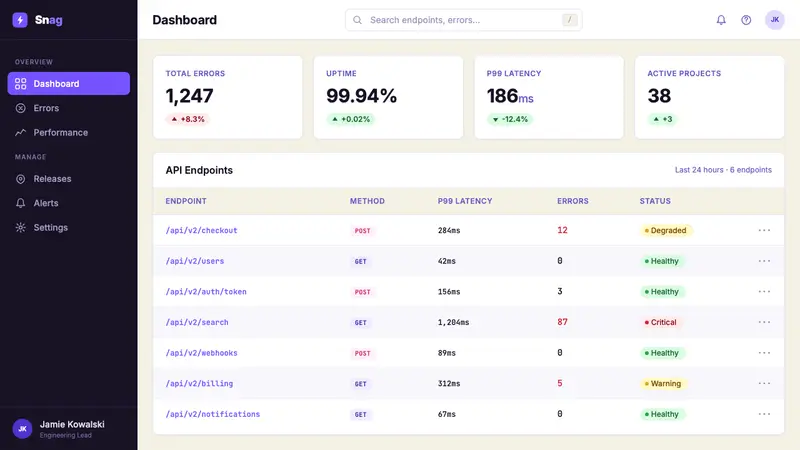Screen dimensions: 800x450
Task: Click the Total Errors value 1,247
Action: click(x=189, y=96)
